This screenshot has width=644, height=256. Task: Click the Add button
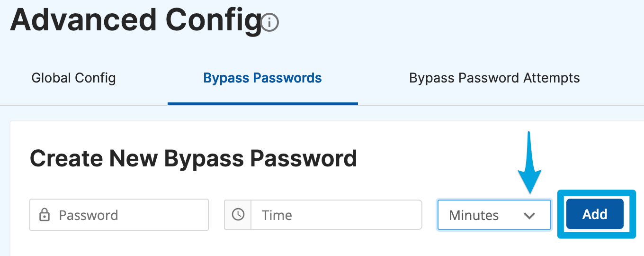pos(595,214)
